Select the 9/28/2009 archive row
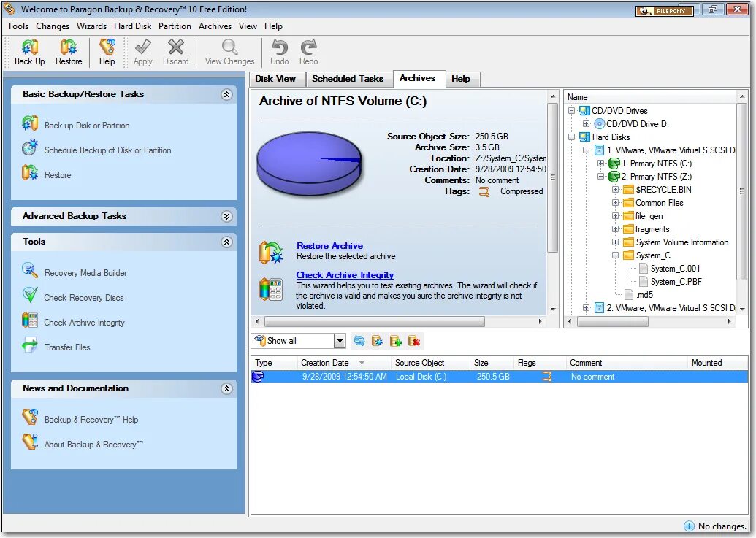The width and height of the screenshot is (756, 538). pyautogui.click(x=500, y=377)
